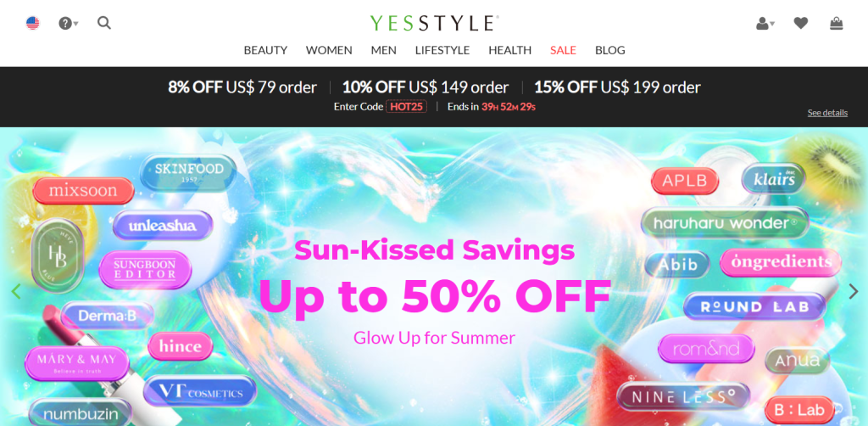
Task: Open the help question mark menu
Action: pos(68,23)
